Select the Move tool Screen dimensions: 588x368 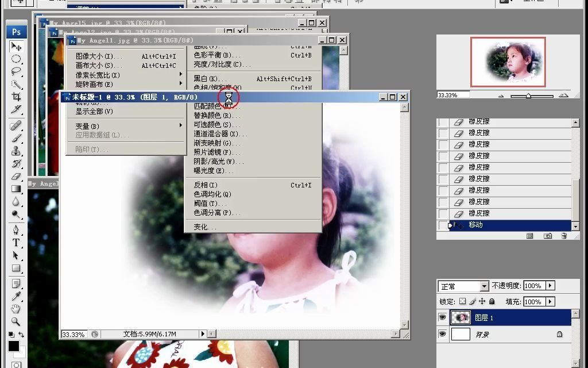[x=16, y=45]
